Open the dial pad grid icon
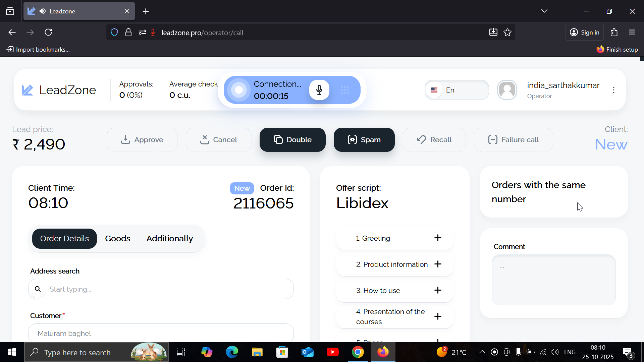This screenshot has width=644, height=362. point(345,90)
